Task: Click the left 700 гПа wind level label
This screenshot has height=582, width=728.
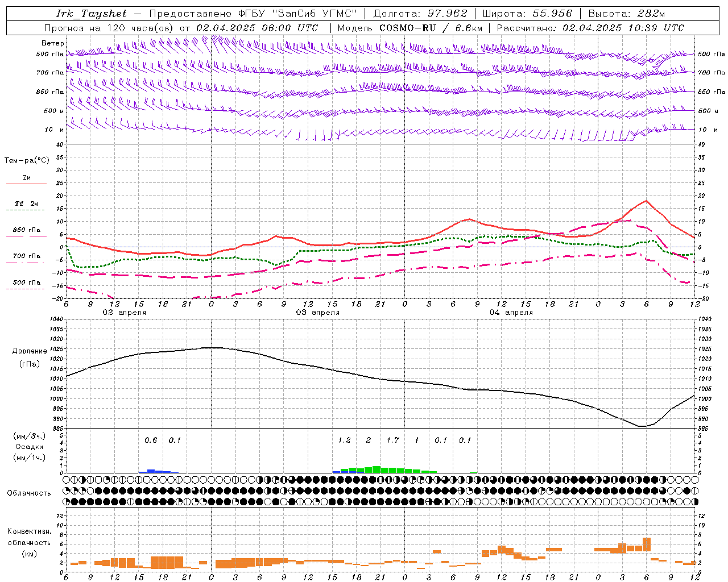Action: point(50,73)
